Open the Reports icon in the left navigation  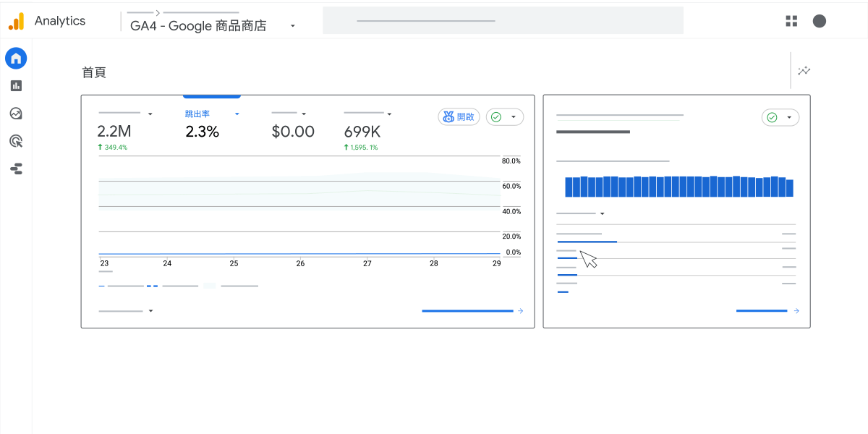(16, 85)
